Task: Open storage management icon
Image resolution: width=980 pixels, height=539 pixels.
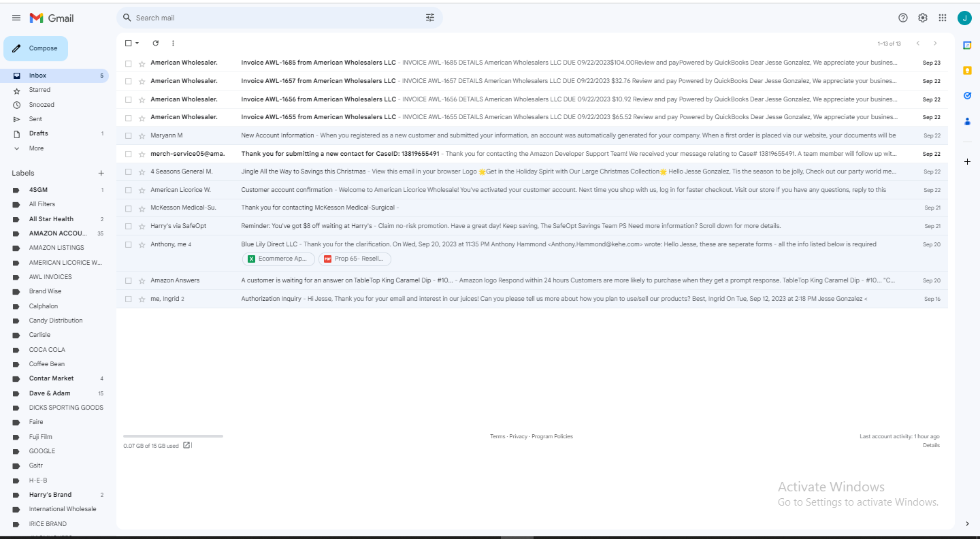Action: tap(187, 446)
